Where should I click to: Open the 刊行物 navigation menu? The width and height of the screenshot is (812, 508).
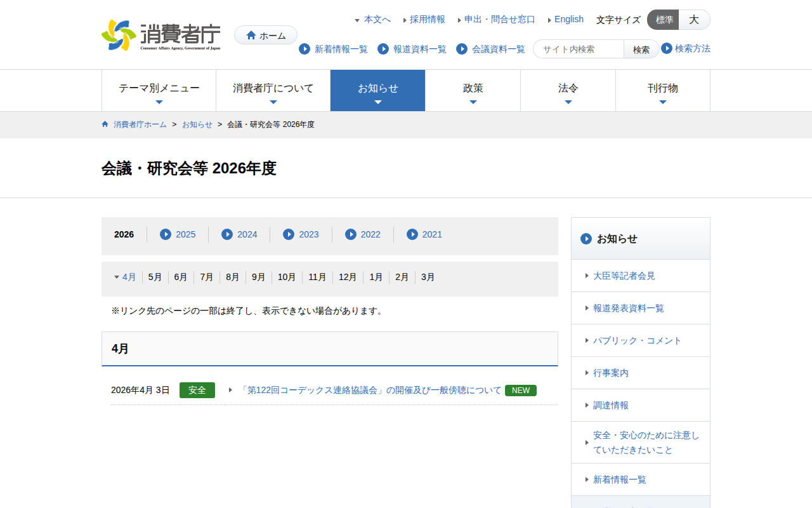[x=662, y=90]
